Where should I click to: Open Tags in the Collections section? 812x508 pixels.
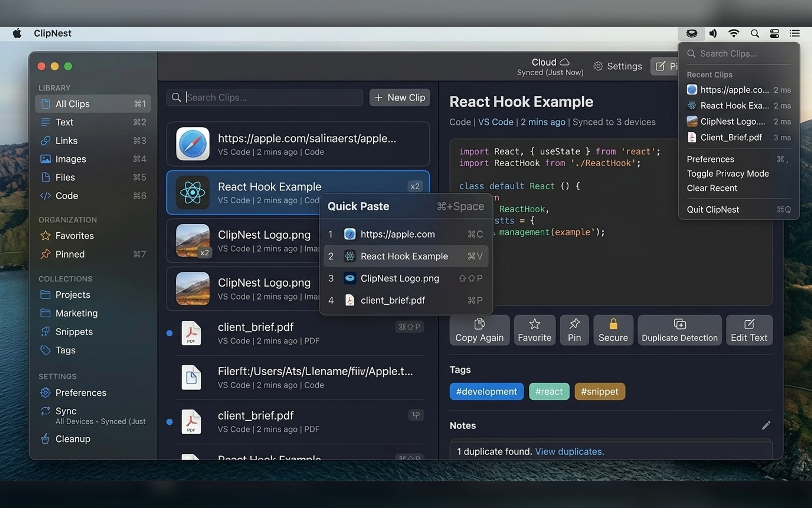[x=93, y=350]
